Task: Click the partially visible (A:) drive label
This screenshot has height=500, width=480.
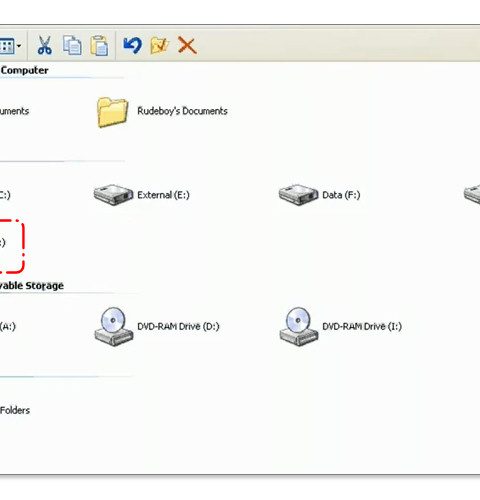Action: tap(8, 326)
